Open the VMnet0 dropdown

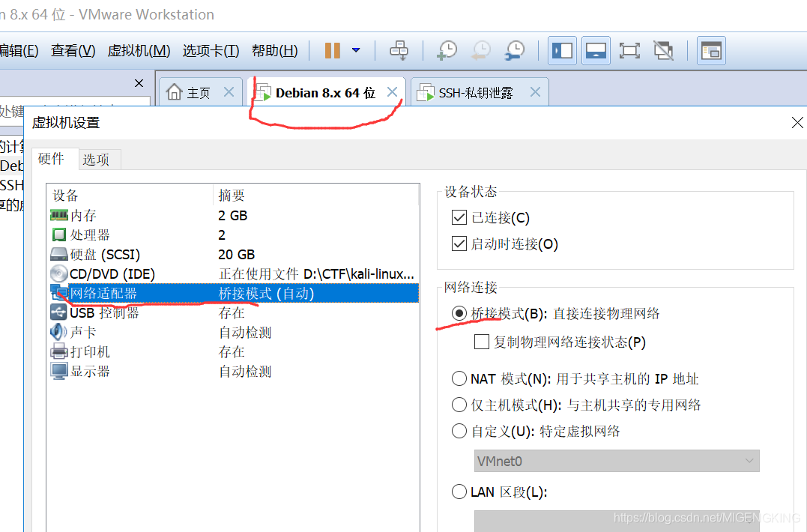tap(617, 461)
